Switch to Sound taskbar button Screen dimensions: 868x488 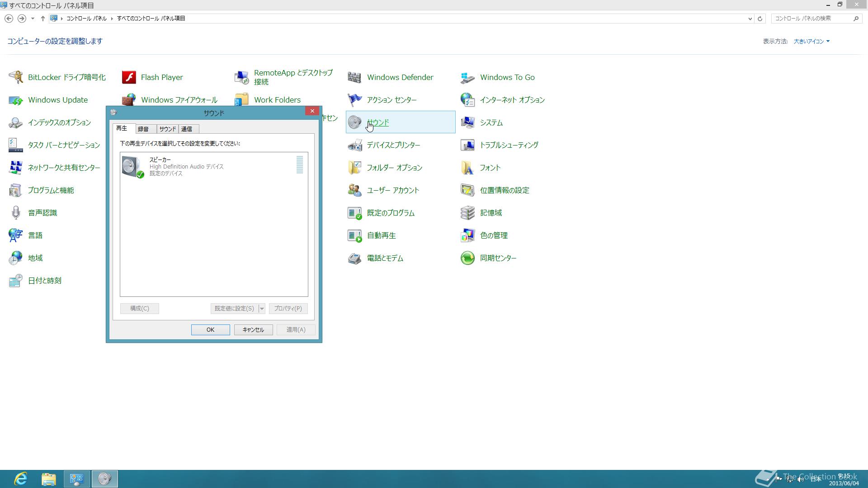pyautogui.click(x=105, y=479)
